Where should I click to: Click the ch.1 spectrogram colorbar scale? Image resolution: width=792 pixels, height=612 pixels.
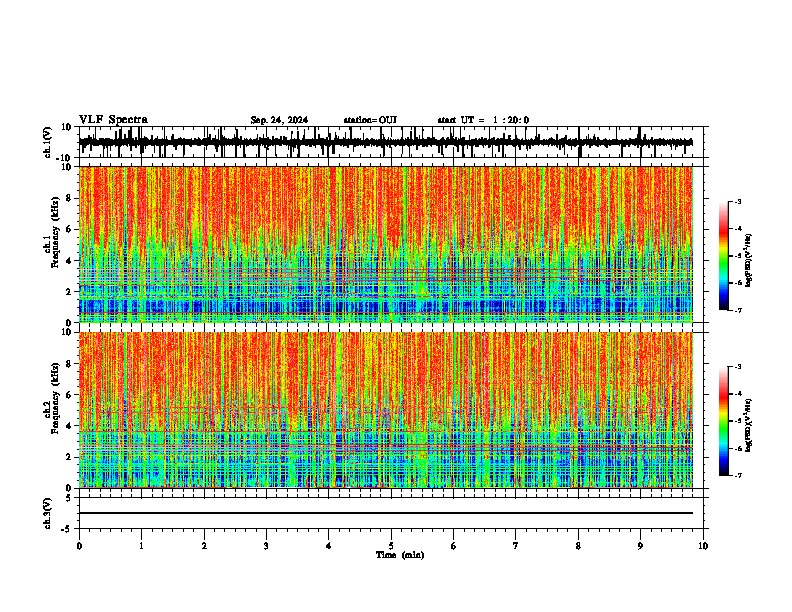pyautogui.click(x=723, y=256)
